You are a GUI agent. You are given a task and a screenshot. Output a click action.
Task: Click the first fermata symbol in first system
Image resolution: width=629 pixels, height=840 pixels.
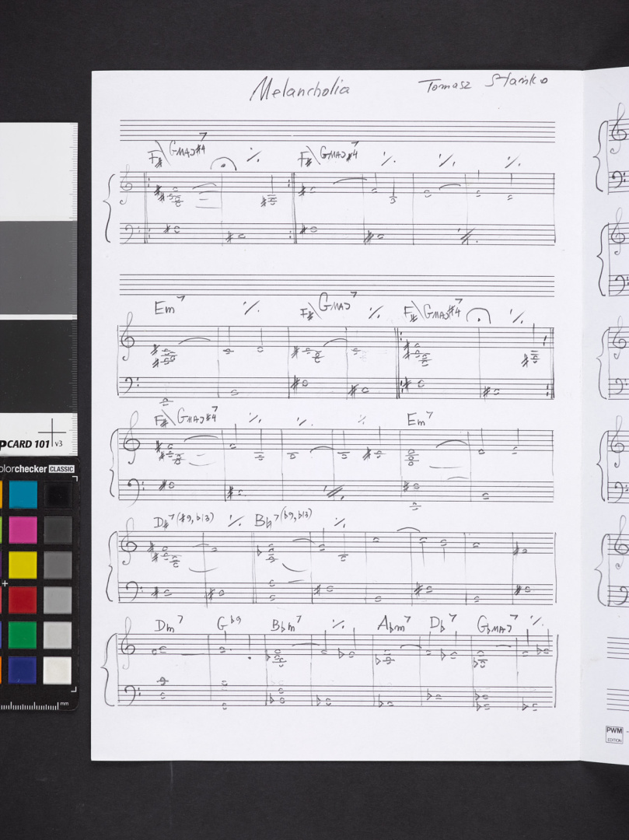223,164
